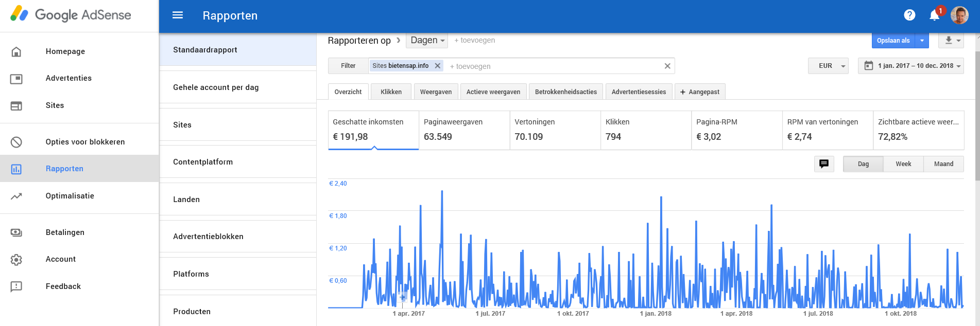Click the filter + toevoegen input field

tap(554, 66)
